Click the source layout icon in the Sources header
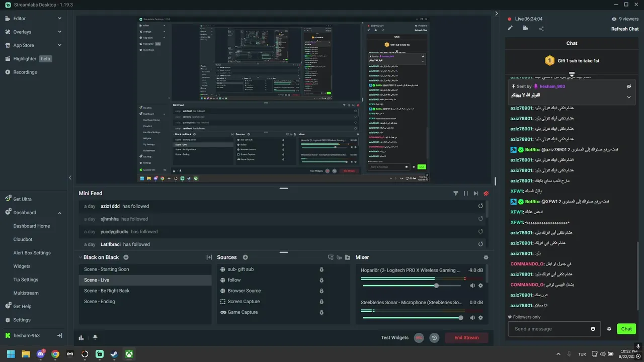This screenshot has height=362, width=644. coord(331,257)
